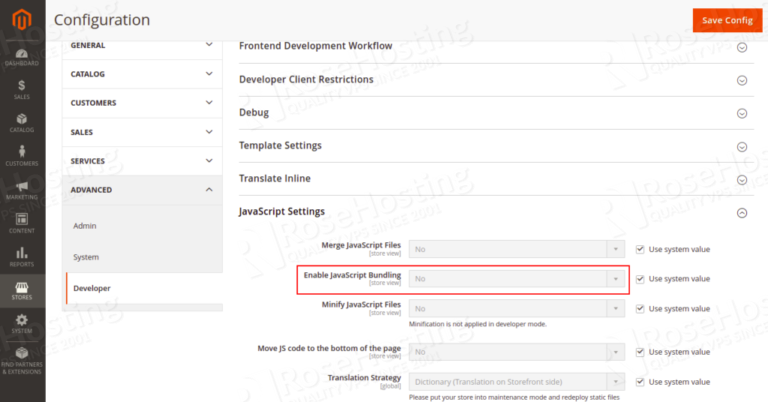Open the Enable JavaScript Bundling dropdown

517,279
